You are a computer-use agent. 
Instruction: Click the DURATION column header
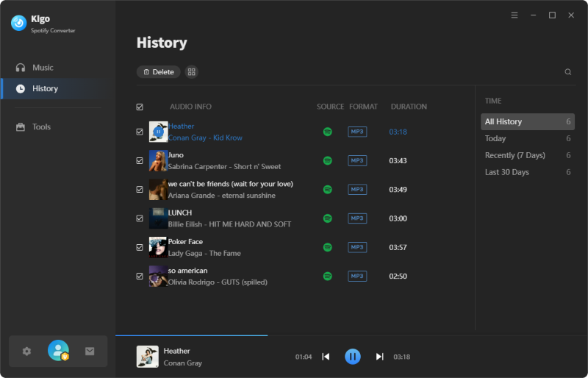click(409, 107)
